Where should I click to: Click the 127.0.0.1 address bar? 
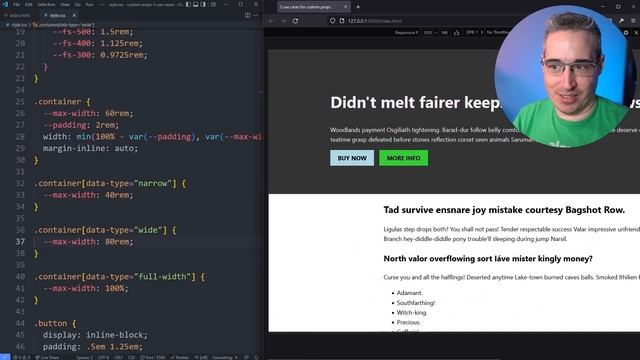[x=375, y=21]
